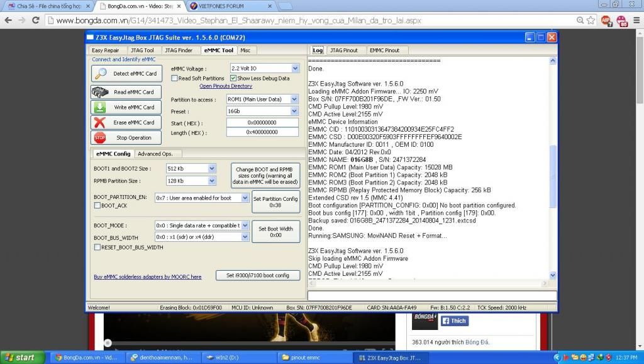Screen dimensions: 644x364
Task: Close the Chia Sẻ browser tab
Action: (x=88, y=6)
